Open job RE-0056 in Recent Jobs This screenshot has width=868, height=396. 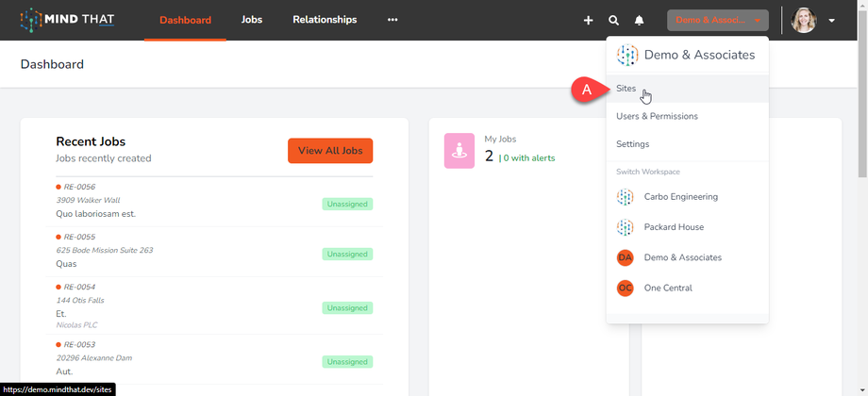pos(79,188)
